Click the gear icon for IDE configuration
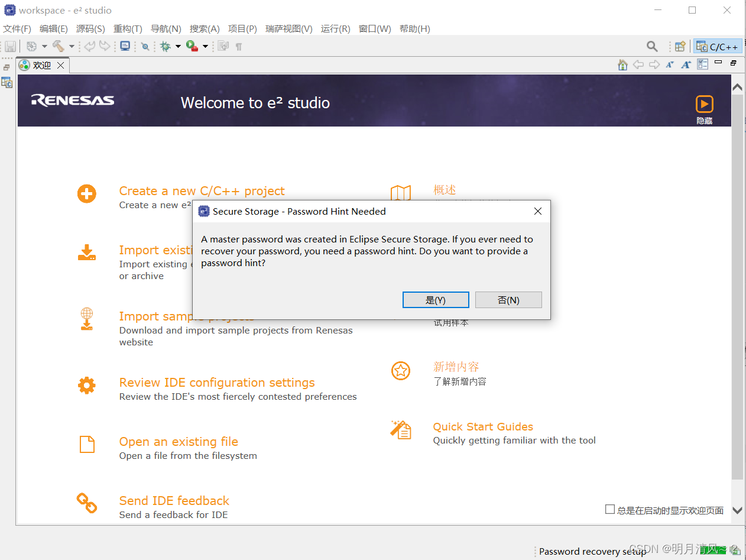The height and width of the screenshot is (560, 746). (87, 386)
